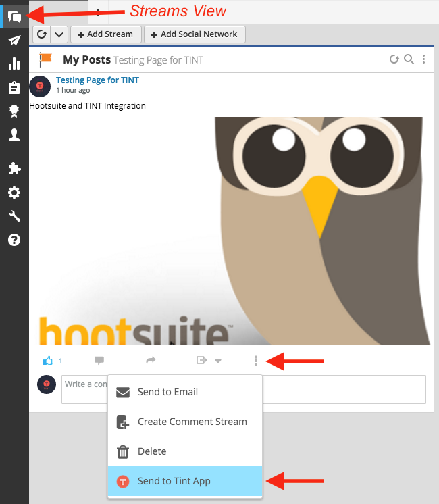Click the My Posts stream title
Image resolution: width=439 pixels, height=504 pixels.
click(x=86, y=59)
